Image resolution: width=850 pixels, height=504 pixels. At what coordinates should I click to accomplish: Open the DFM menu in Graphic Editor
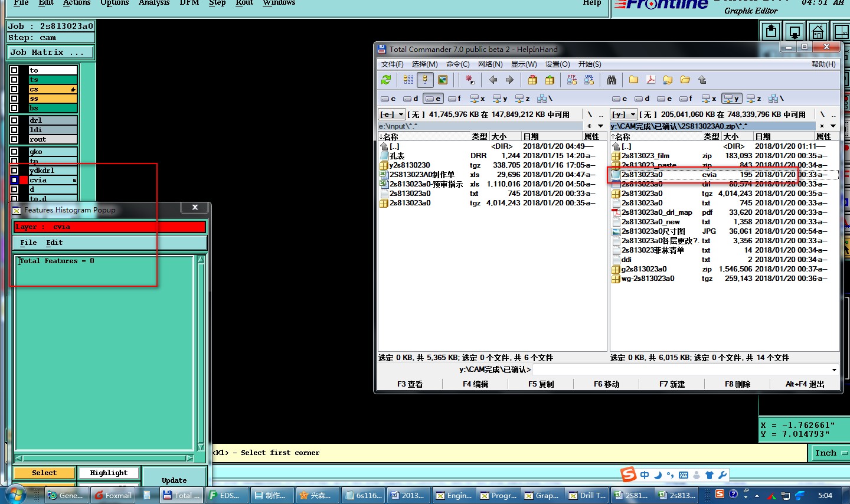189,3
